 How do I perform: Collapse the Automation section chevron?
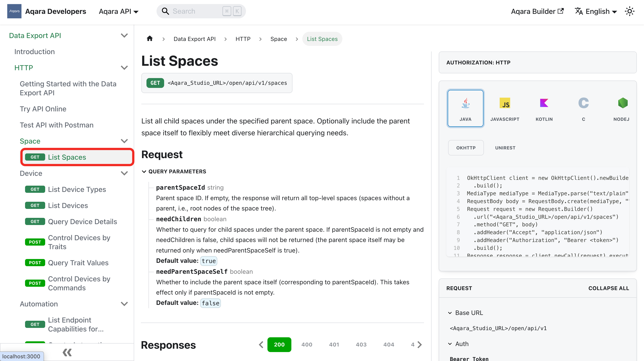pos(124,304)
